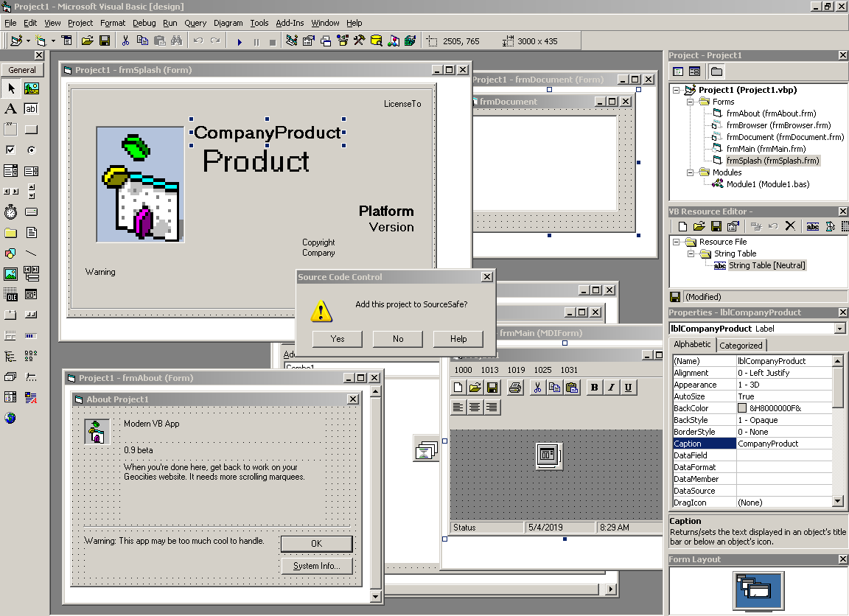Select the General toolbox tab button
Screen dimensions: 849x616
pyautogui.click(x=22, y=70)
